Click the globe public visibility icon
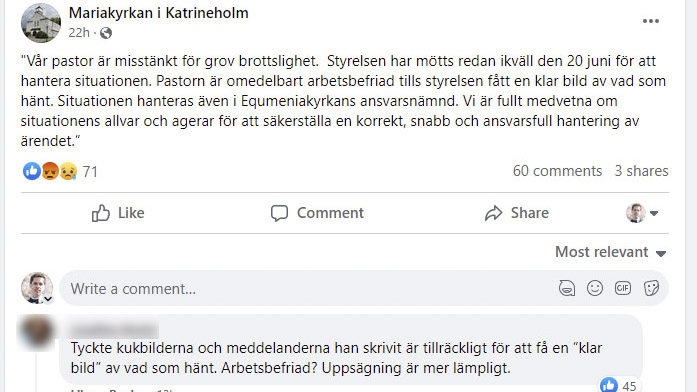 point(106,33)
